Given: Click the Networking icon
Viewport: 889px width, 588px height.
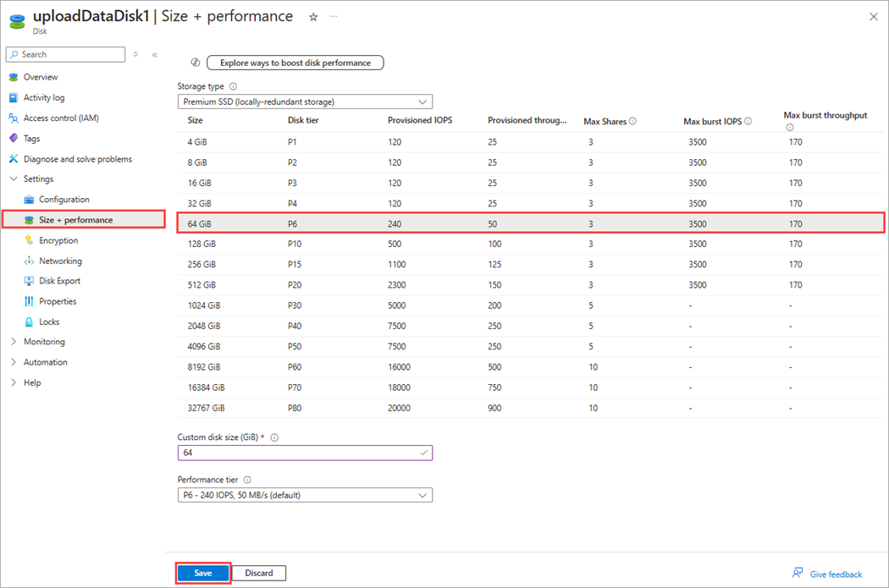Looking at the screenshot, I should (29, 261).
